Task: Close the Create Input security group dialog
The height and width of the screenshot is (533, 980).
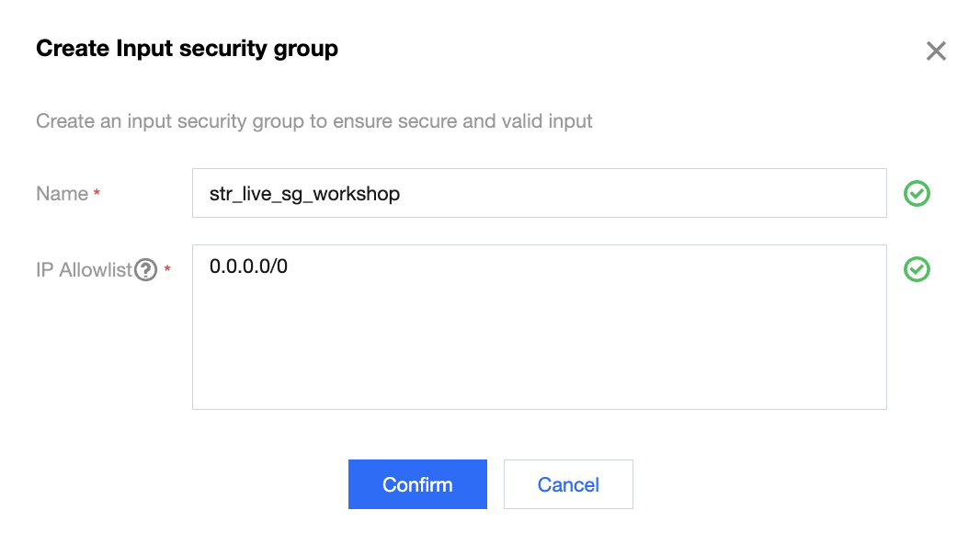Action: pos(936,51)
